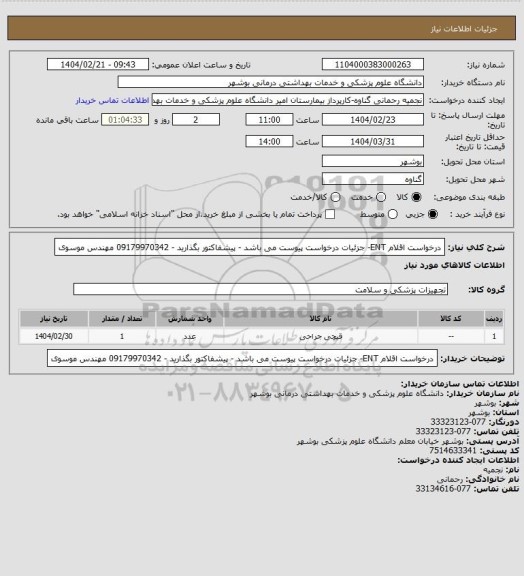Click the response deadline date 1404/02/23
The width and height of the screenshot is (524, 576).
373,120
